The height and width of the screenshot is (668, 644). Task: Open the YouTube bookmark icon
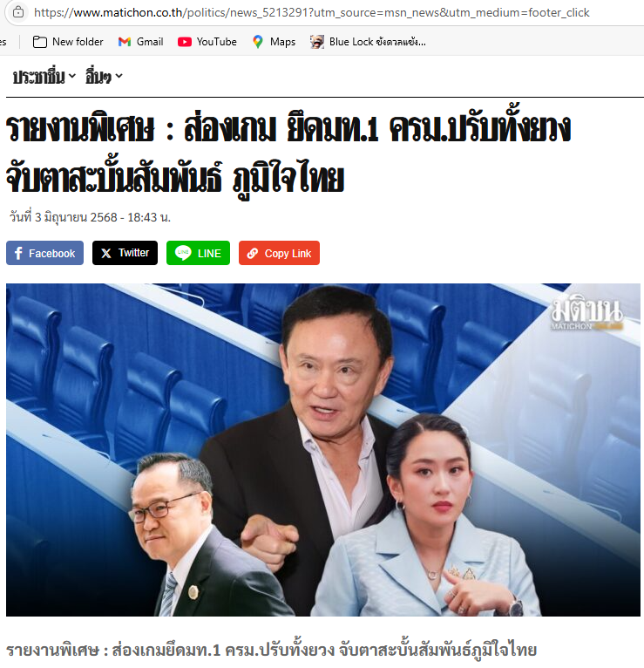[184, 42]
